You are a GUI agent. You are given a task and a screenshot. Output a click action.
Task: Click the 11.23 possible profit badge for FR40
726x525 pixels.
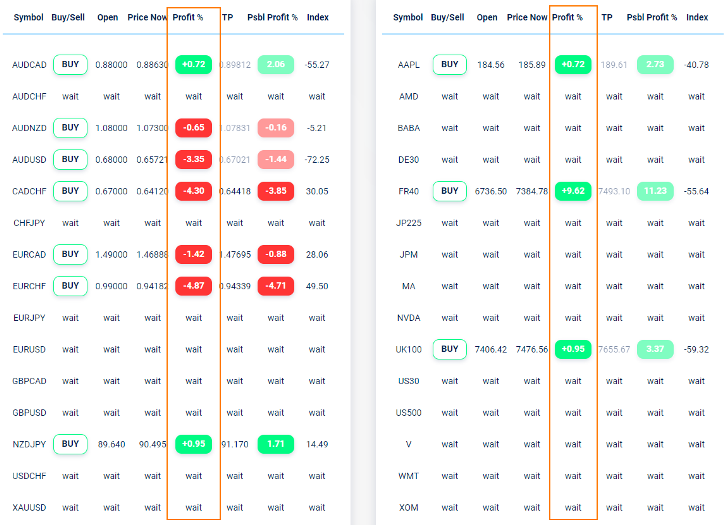(x=655, y=191)
